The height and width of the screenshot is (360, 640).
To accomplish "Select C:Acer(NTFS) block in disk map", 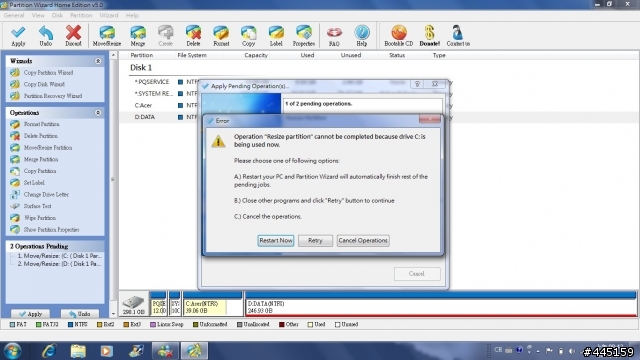I will 213,304.
